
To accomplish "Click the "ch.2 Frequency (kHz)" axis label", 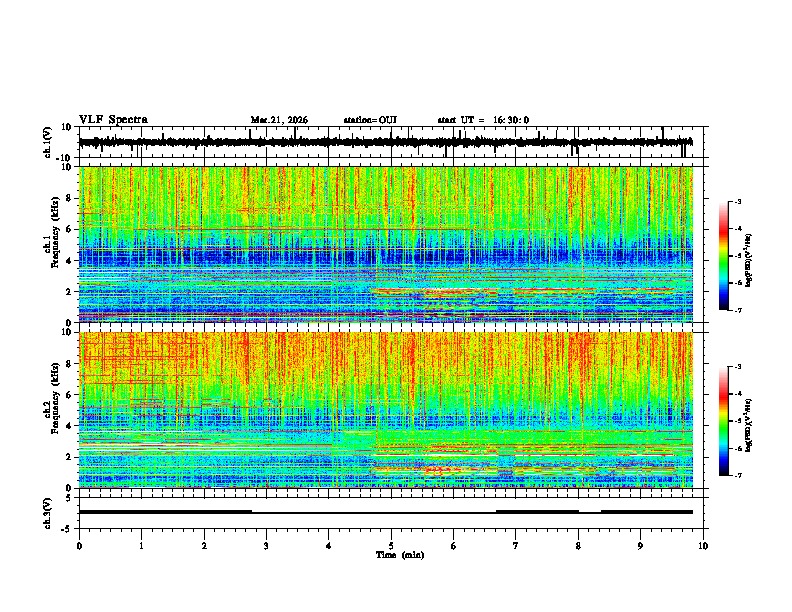I will 53,399.
